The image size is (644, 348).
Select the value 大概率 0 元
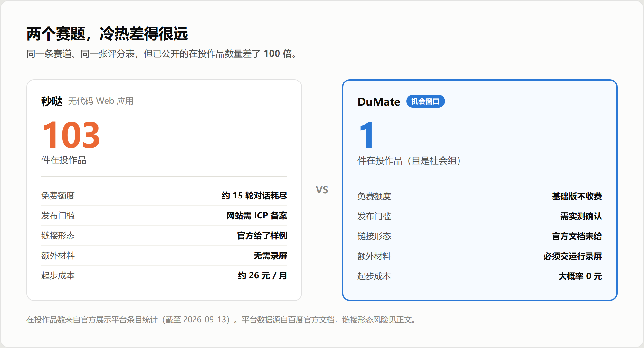(x=580, y=276)
